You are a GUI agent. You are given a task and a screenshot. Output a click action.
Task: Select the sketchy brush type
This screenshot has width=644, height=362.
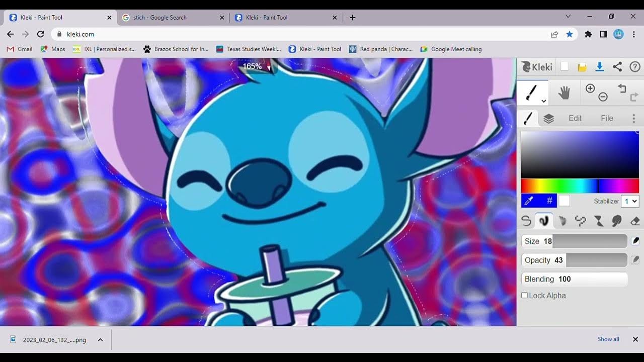point(562,220)
